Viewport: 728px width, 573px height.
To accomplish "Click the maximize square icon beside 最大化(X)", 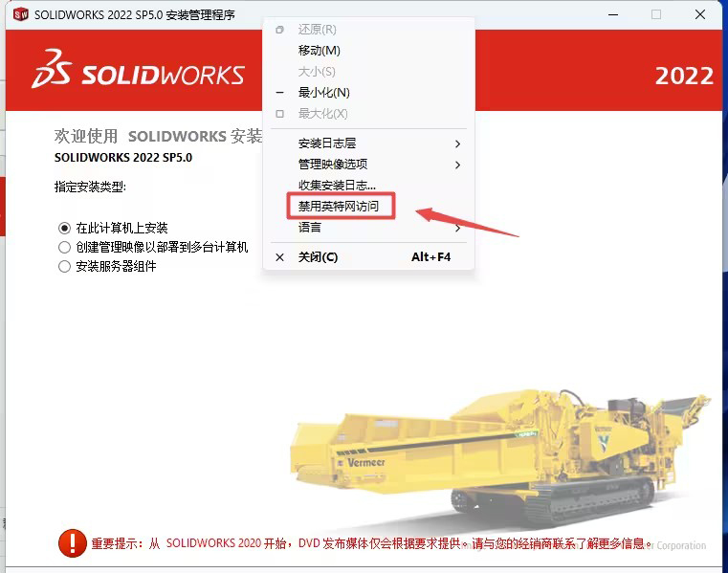I will point(279,114).
